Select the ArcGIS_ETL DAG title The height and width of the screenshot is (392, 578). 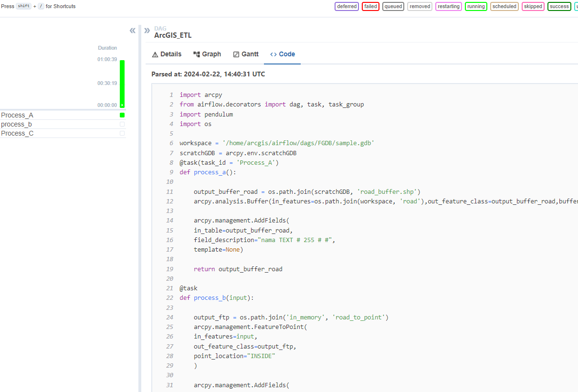173,35
